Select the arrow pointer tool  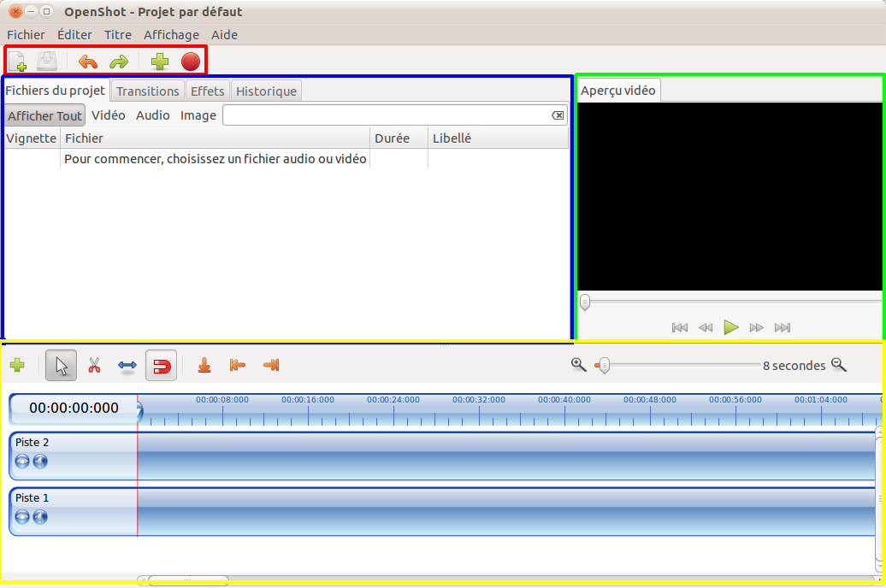click(62, 366)
